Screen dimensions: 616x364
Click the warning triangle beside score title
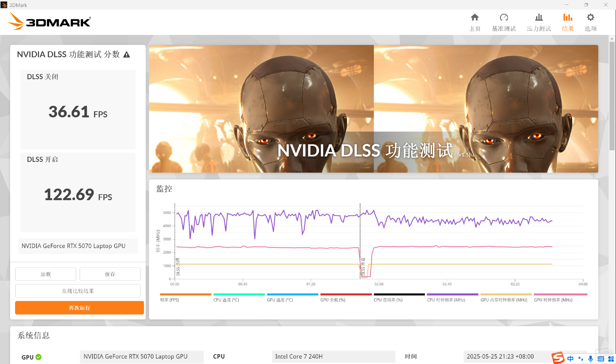(x=127, y=54)
